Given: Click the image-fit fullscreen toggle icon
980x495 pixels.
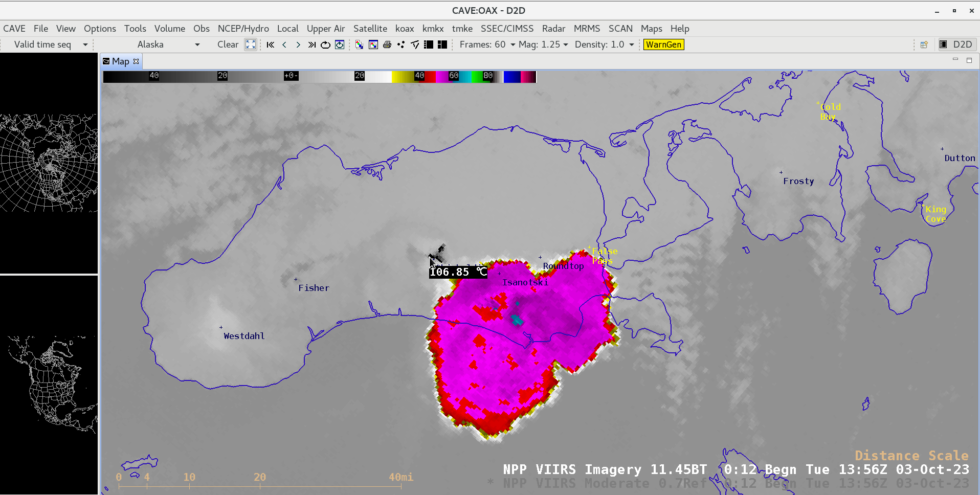Looking at the screenshot, I should click(250, 44).
